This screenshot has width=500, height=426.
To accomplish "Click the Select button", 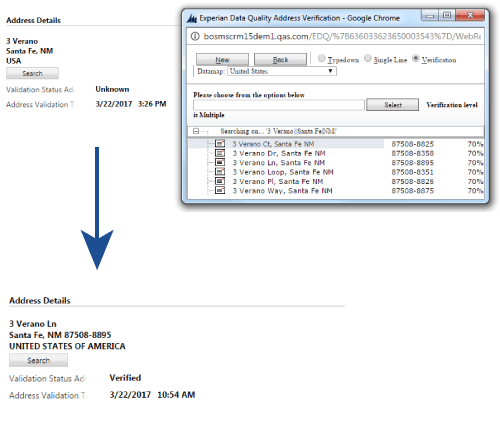I will pos(392,105).
